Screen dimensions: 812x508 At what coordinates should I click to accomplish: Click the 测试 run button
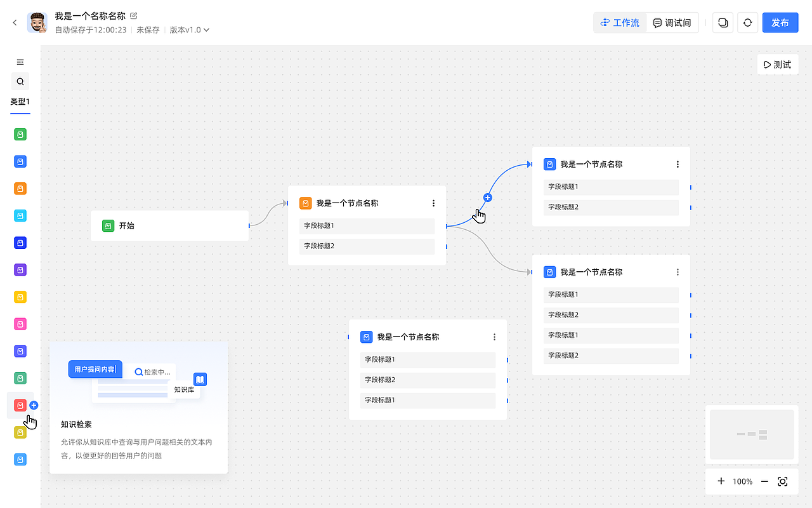pyautogui.click(x=778, y=65)
